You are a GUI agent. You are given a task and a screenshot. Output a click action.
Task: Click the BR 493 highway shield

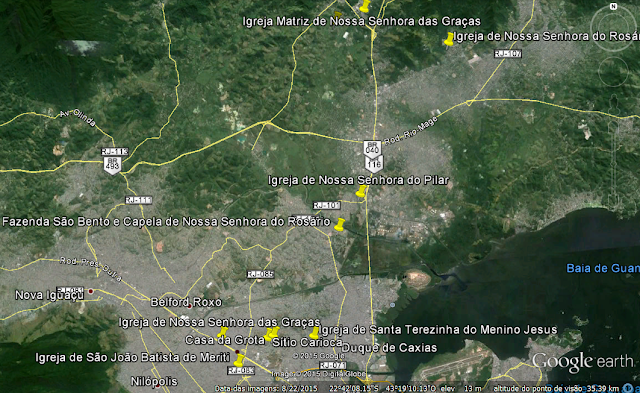112,165
